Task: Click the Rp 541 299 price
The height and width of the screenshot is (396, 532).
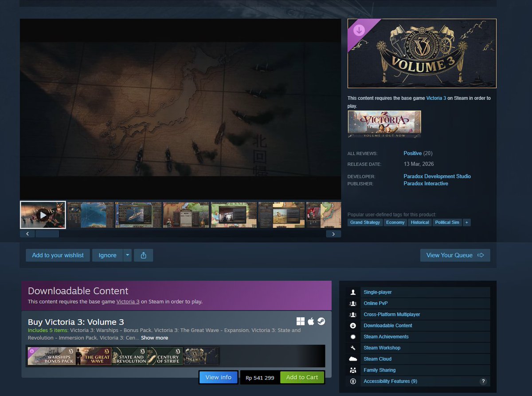Action: 260,378
